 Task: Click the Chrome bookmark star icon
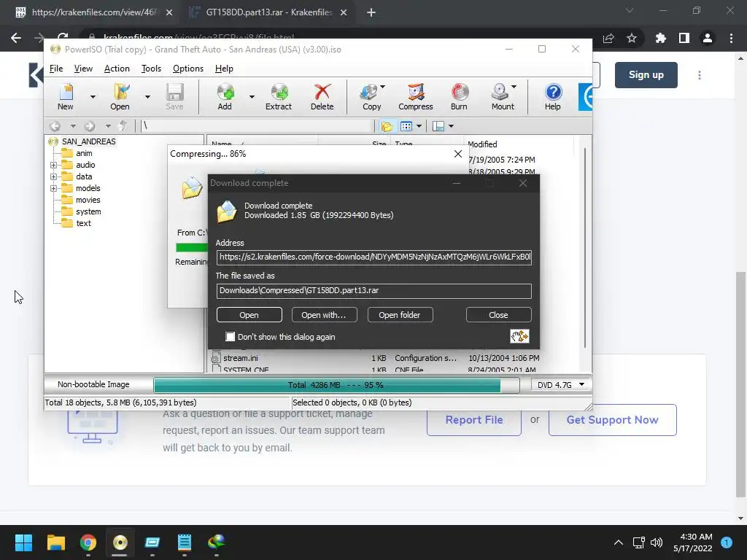632,38
